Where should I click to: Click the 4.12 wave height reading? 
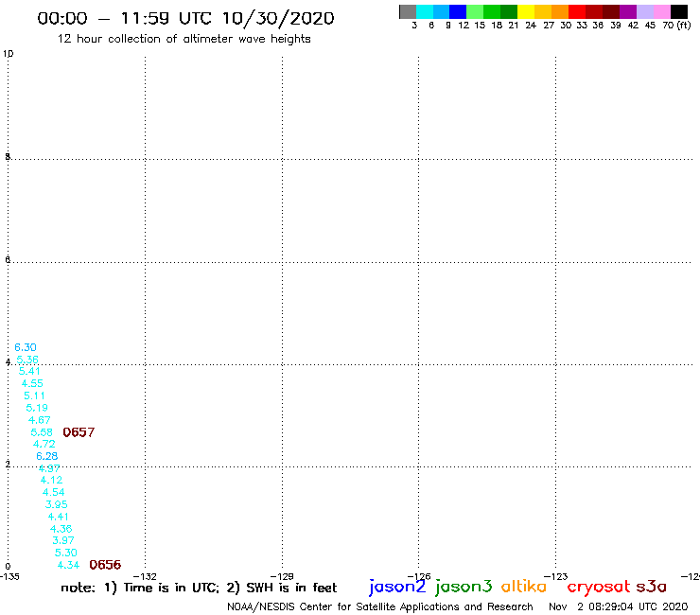tap(51, 480)
